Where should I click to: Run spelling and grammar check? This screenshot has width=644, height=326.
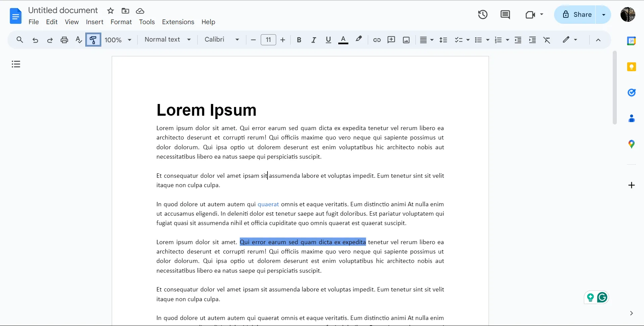click(x=79, y=40)
